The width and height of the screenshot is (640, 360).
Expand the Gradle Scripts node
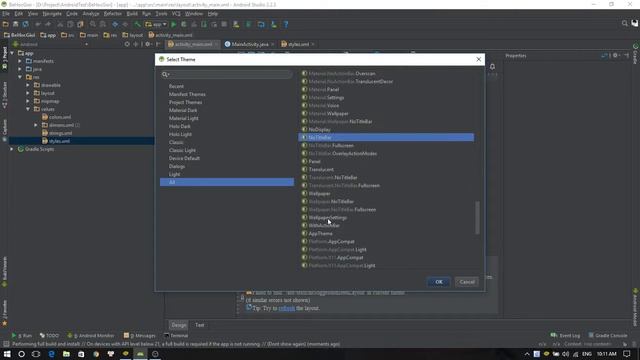(x=12, y=149)
